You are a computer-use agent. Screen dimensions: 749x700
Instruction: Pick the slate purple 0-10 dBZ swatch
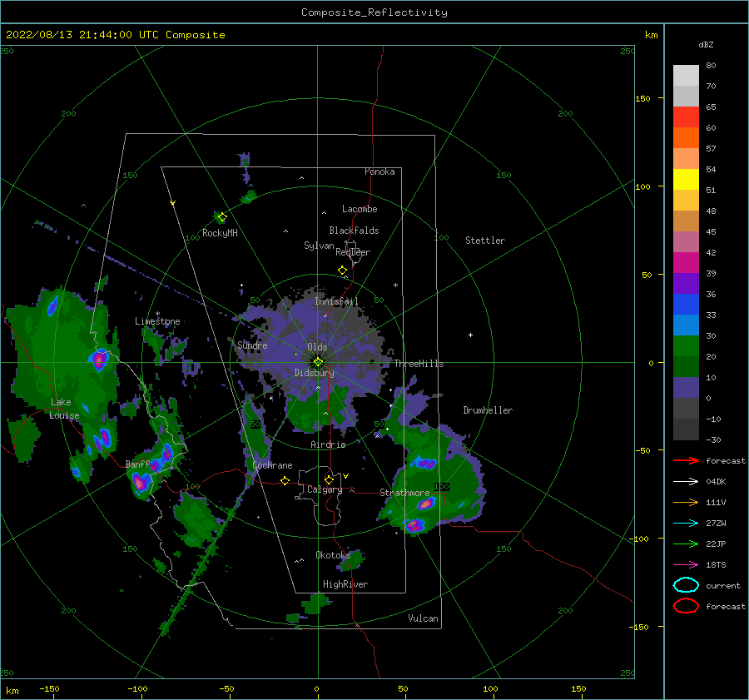pyautogui.click(x=686, y=388)
